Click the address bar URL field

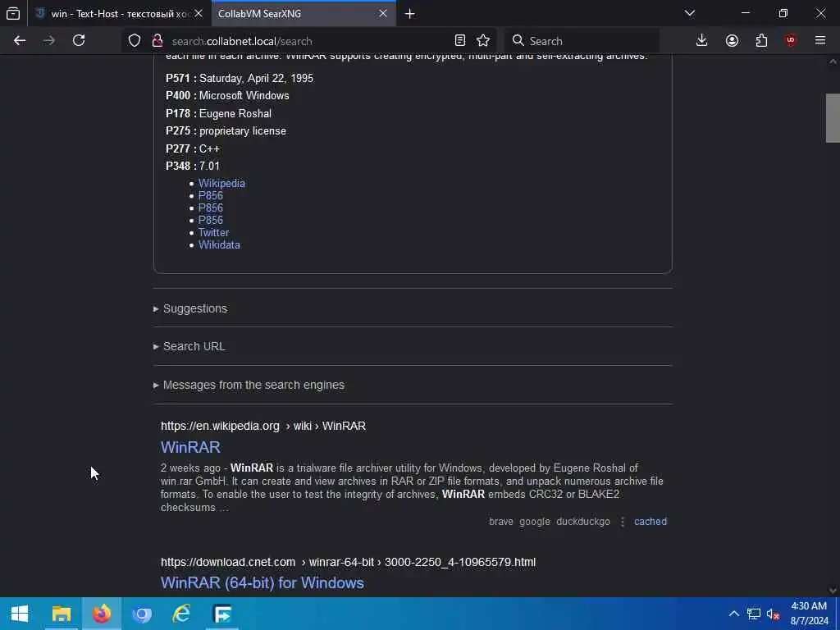coord(308,41)
